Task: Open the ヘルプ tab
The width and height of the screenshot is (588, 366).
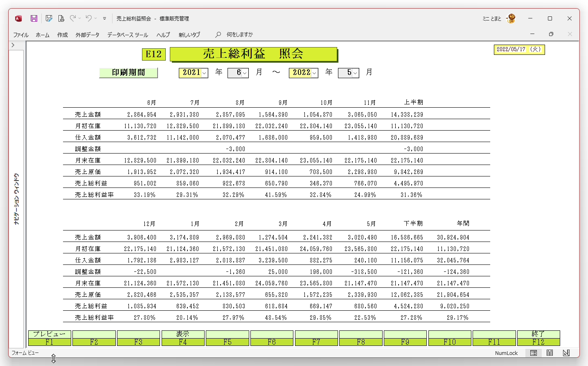Action: 163,35
